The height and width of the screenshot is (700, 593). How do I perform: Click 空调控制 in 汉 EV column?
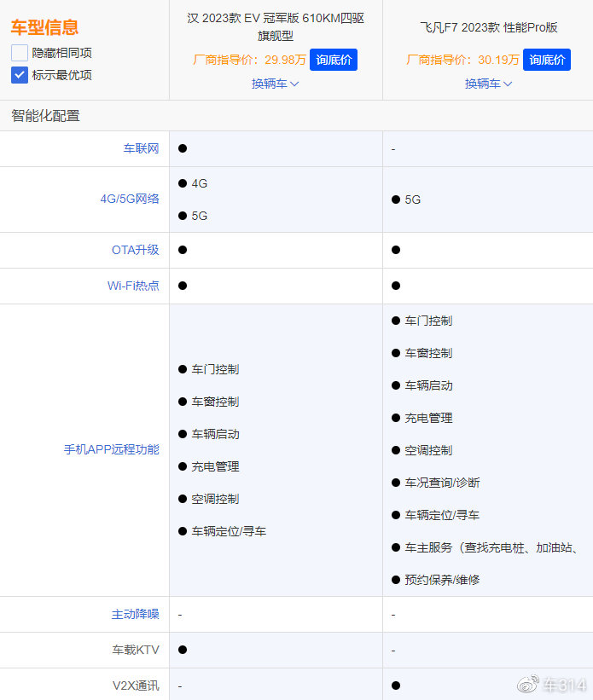pyautogui.click(x=215, y=499)
